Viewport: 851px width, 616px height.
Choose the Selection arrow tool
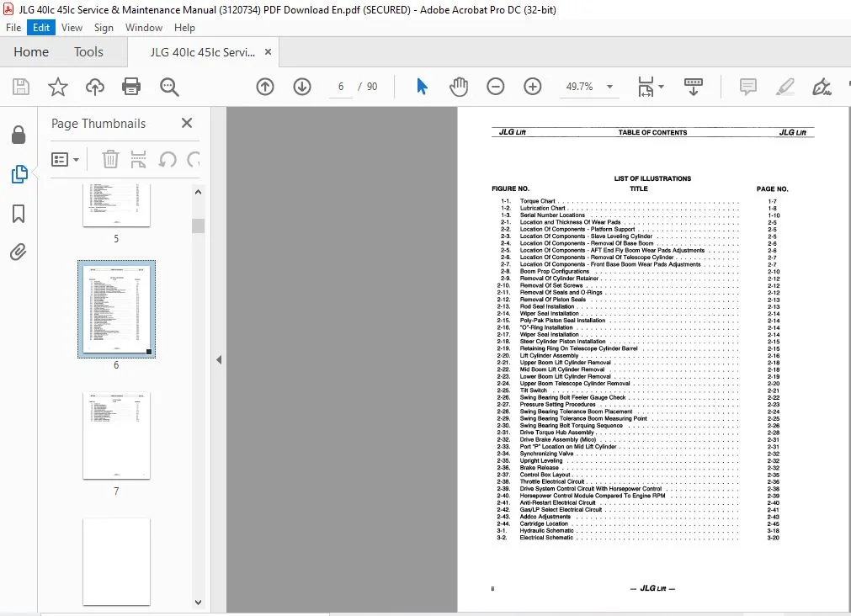tap(422, 87)
